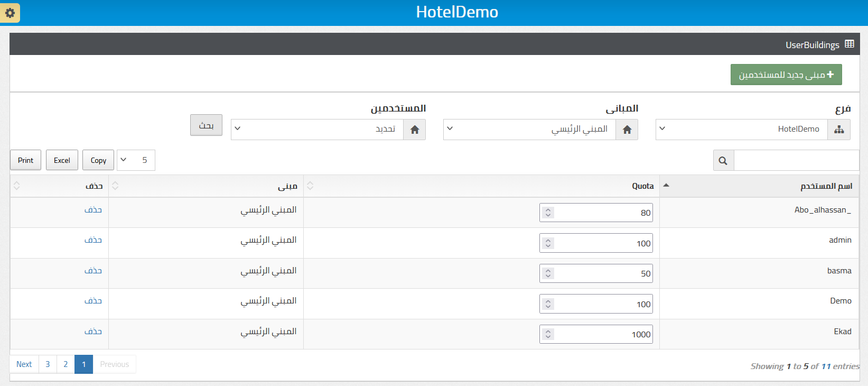Sort the Quota column
Image resolution: width=868 pixels, height=386 pixels.
pos(310,186)
